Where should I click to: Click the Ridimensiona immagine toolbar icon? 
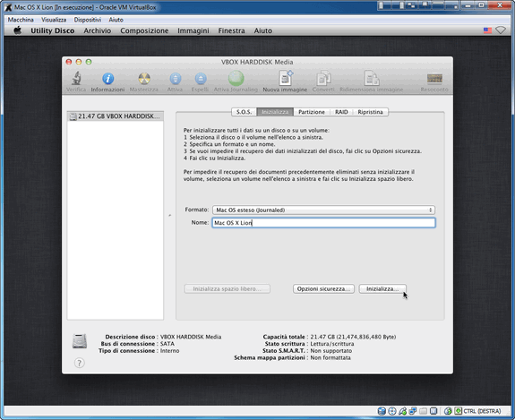[x=372, y=79]
